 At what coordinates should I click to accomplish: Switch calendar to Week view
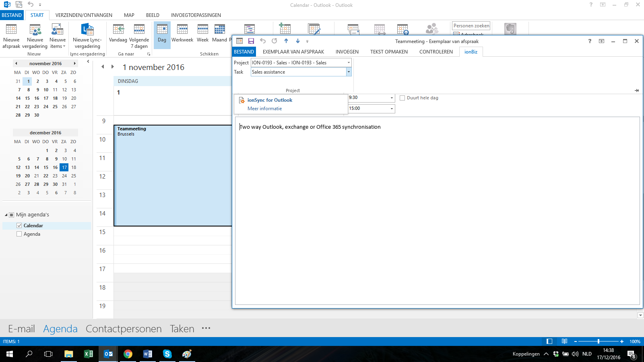(203, 33)
